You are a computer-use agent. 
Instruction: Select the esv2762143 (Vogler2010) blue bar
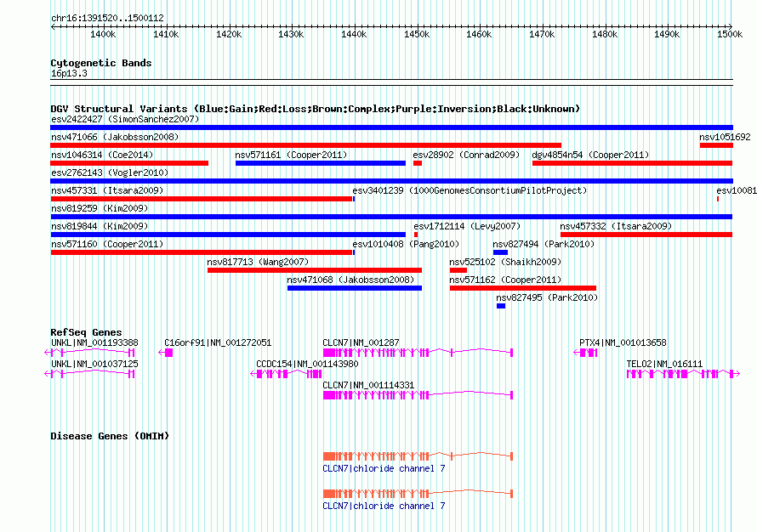coord(391,181)
